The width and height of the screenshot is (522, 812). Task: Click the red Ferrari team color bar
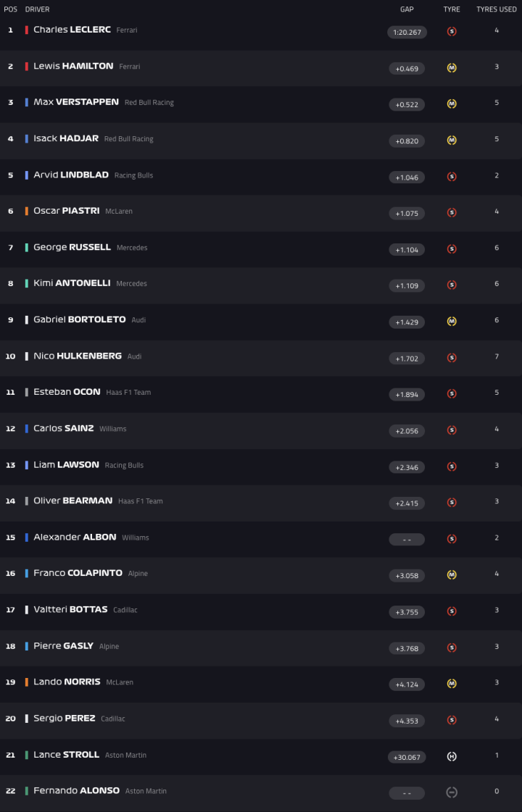[x=27, y=30]
